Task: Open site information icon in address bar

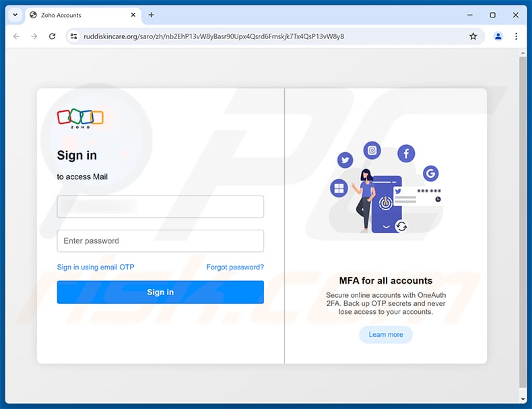Action: click(73, 36)
